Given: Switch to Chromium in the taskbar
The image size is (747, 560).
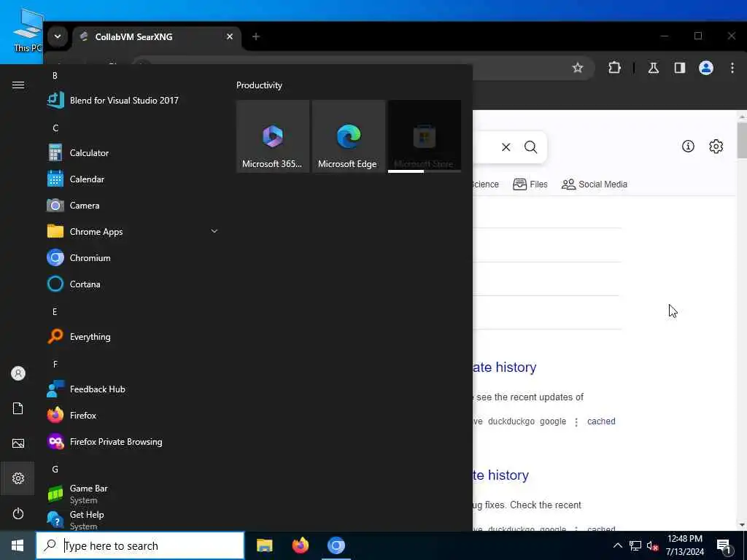Looking at the screenshot, I should click(336, 545).
